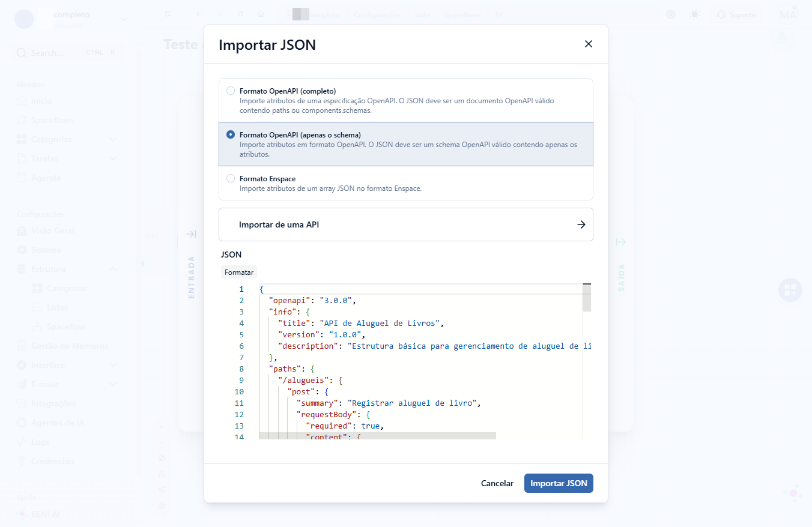
Task: Click the round grid button at right edge
Action: pyautogui.click(x=790, y=290)
